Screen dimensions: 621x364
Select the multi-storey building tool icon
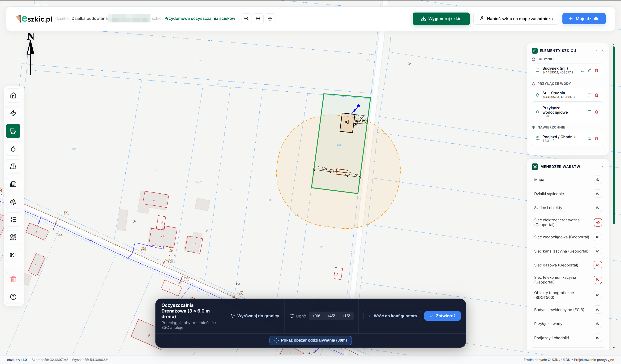point(13,184)
